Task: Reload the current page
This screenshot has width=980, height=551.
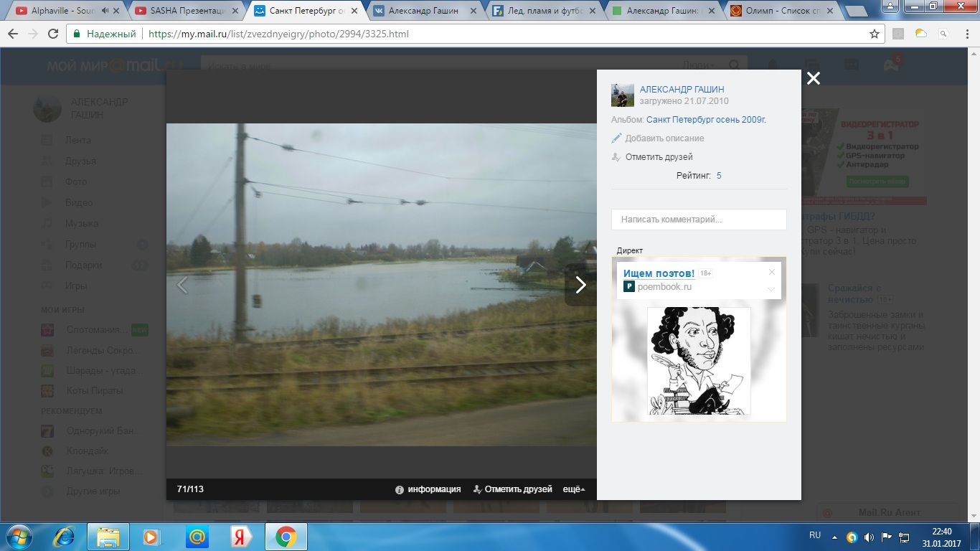Action: pyautogui.click(x=53, y=34)
